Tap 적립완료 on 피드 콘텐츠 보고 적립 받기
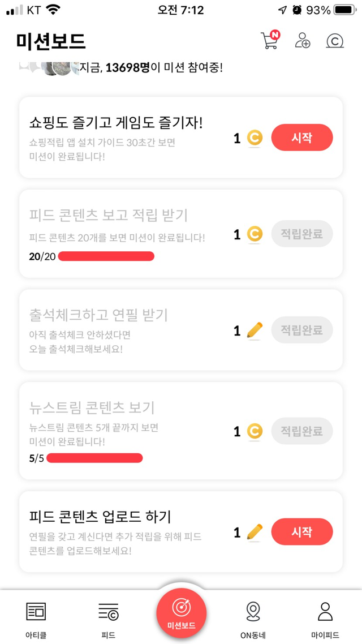Viewport: 362px width, 644px height. 302,234
